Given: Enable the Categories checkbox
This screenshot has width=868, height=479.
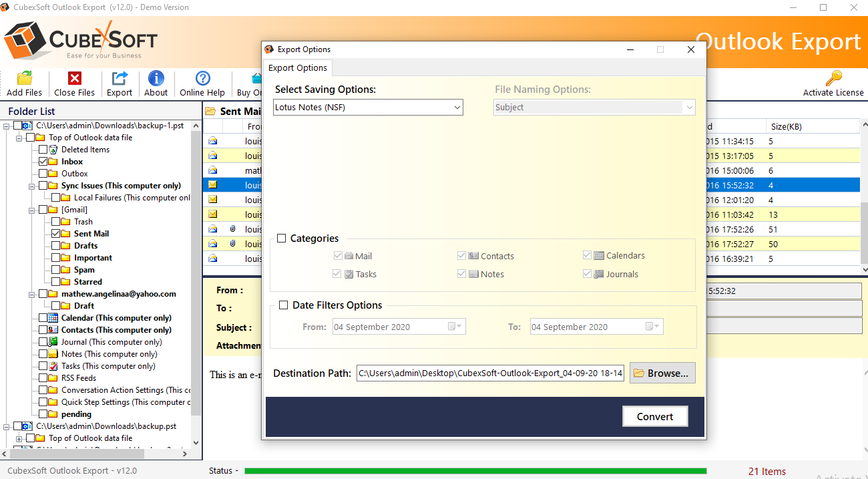Looking at the screenshot, I should coord(282,238).
